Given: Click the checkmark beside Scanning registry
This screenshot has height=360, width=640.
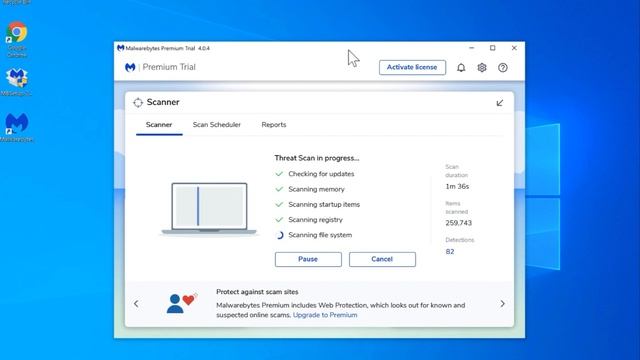Looking at the screenshot, I should [x=279, y=220].
